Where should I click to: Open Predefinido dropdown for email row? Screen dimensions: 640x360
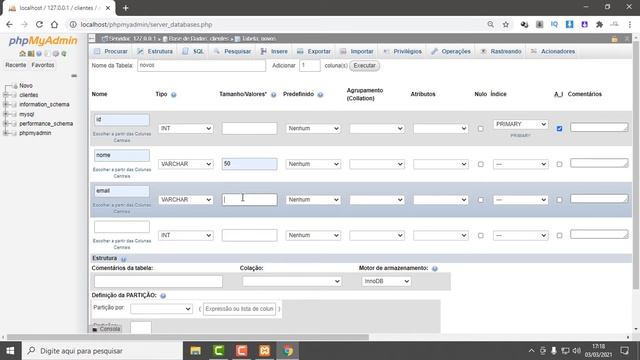click(x=313, y=200)
